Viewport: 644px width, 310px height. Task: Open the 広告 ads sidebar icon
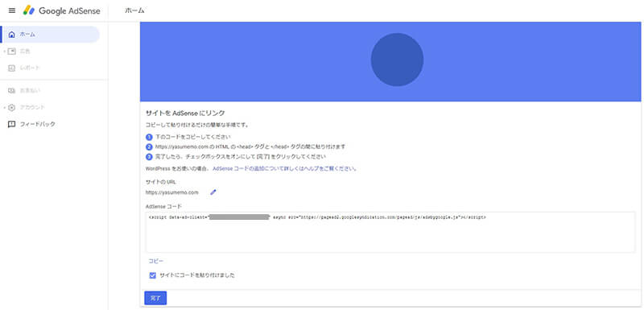tap(12, 52)
